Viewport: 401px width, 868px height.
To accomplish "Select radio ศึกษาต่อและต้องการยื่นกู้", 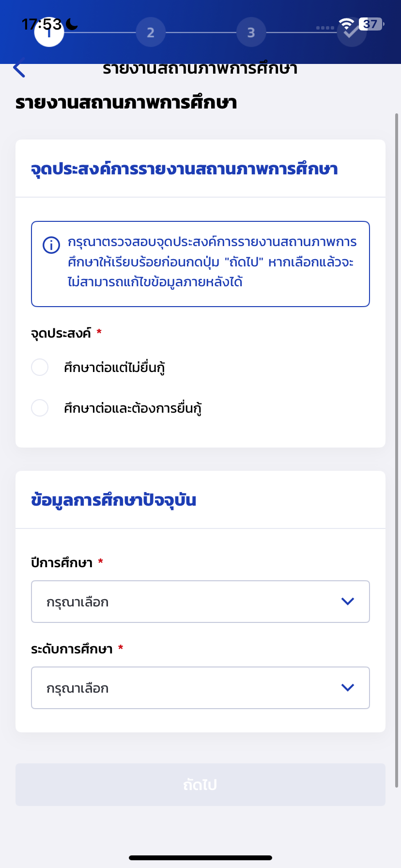I will (40, 408).
